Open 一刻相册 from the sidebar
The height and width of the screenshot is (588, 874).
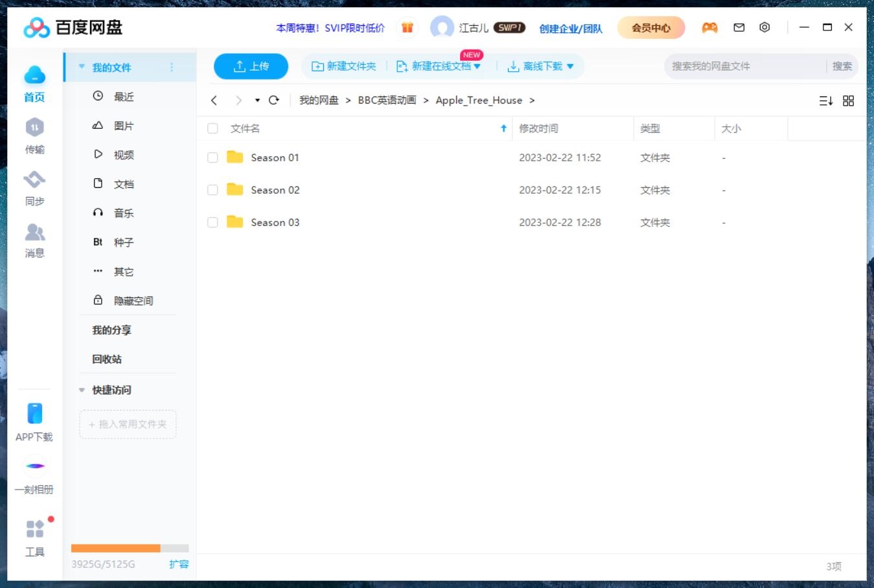coord(34,474)
